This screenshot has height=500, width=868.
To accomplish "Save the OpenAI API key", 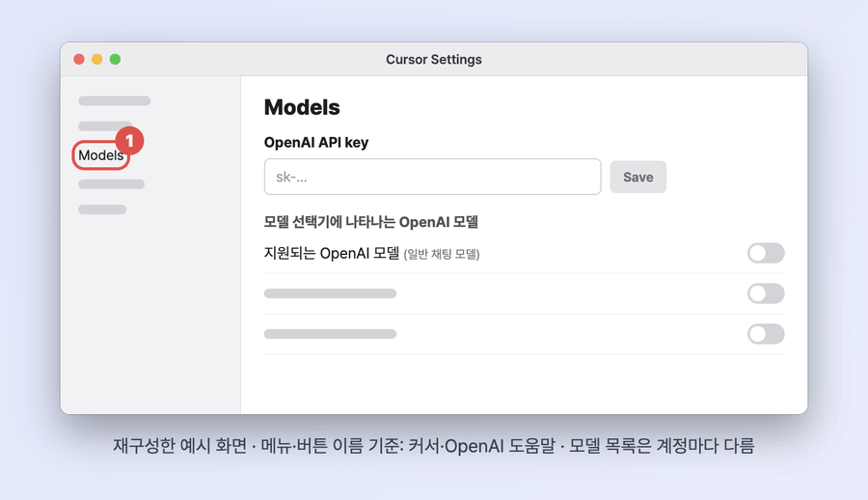I will [637, 177].
